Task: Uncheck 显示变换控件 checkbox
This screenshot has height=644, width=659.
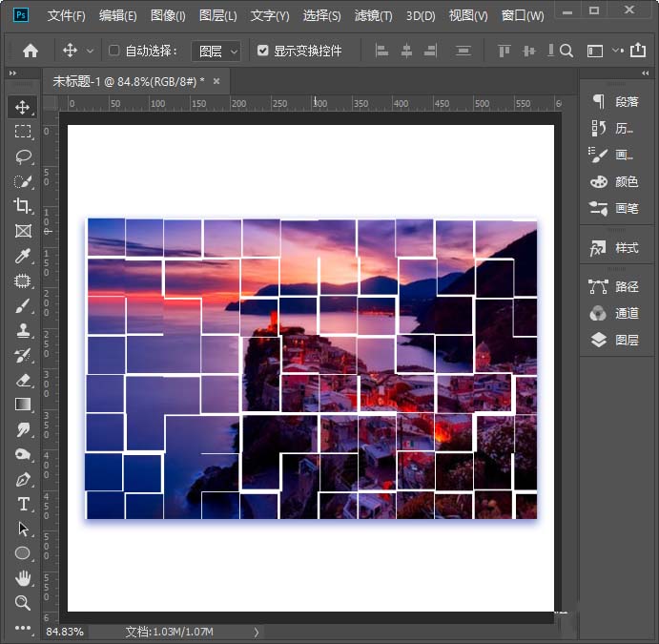Action: coord(262,51)
